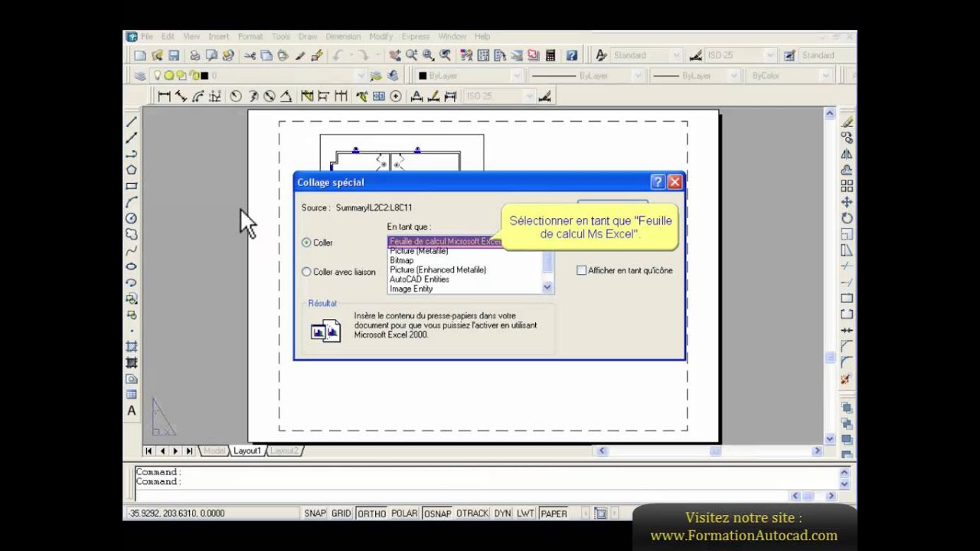This screenshot has width=980, height=551.
Task: Click the Zoom Realtime magnifier icon
Action: 412,55
